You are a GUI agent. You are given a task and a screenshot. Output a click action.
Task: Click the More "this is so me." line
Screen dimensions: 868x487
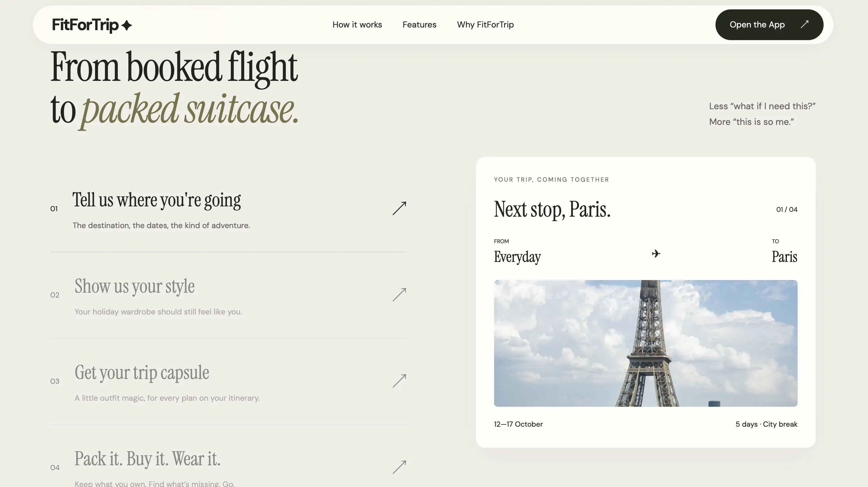click(x=751, y=122)
